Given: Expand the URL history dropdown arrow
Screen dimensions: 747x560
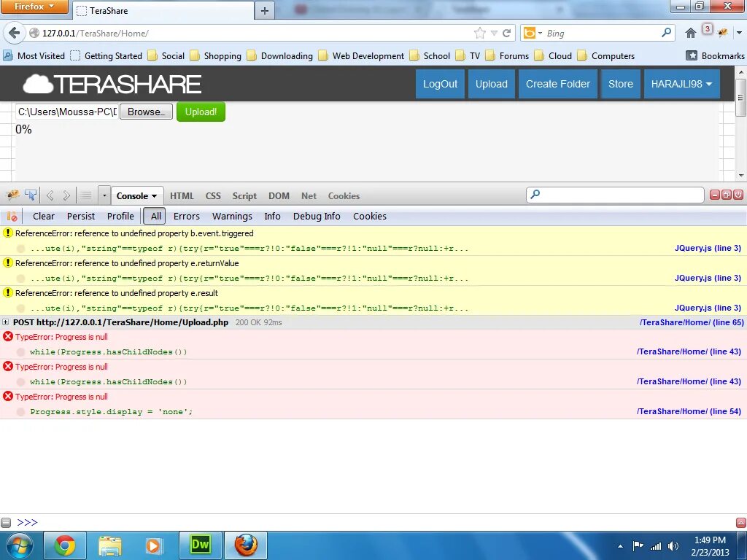Looking at the screenshot, I should point(494,33).
